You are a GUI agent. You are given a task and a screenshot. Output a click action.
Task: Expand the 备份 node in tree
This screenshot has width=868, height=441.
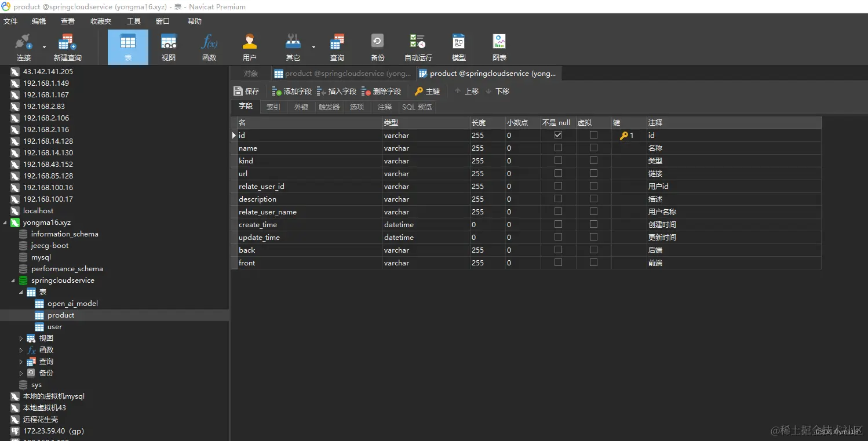pyautogui.click(x=21, y=373)
